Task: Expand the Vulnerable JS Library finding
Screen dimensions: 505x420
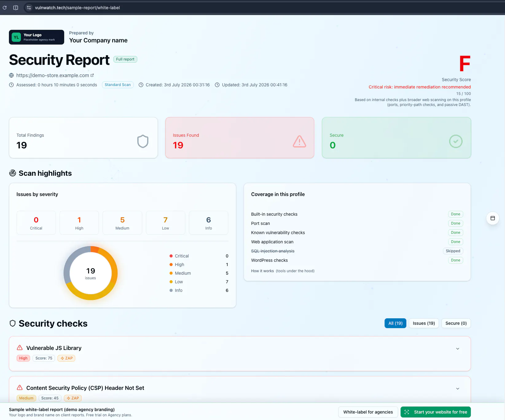Action: pos(458,349)
